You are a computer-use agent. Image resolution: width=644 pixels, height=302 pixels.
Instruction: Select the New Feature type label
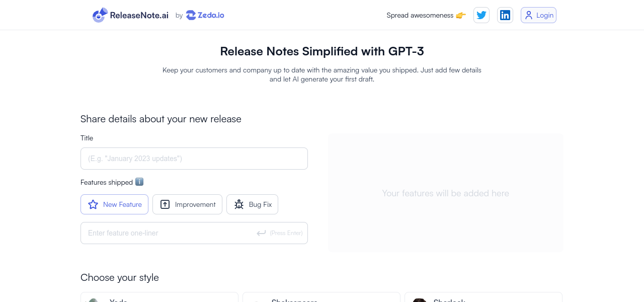[122, 204]
